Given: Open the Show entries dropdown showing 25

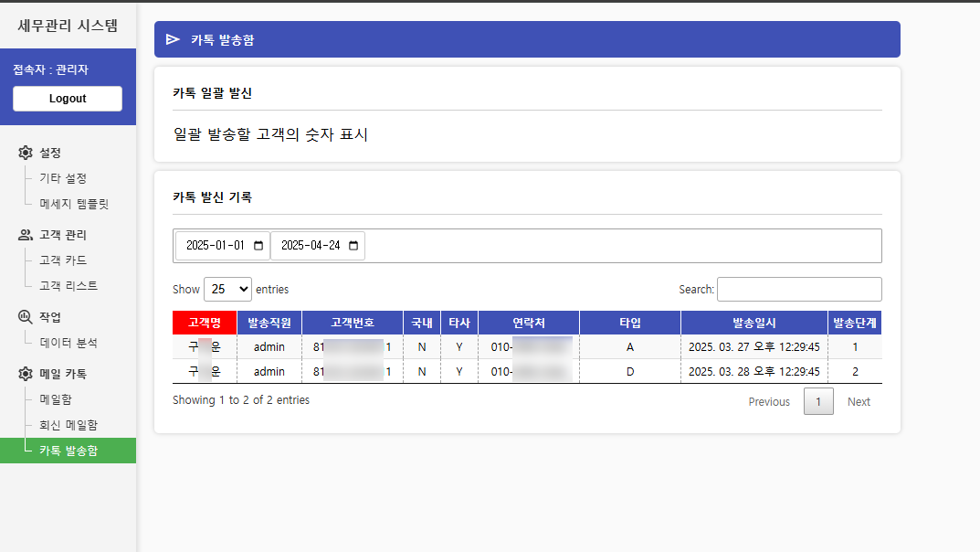Looking at the screenshot, I should tap(227, 289).
